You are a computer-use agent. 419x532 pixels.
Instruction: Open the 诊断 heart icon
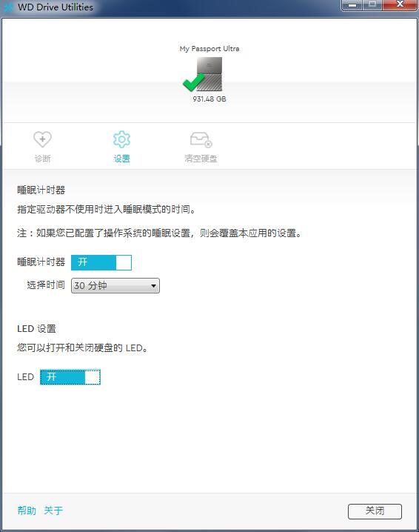click(42, 139)
